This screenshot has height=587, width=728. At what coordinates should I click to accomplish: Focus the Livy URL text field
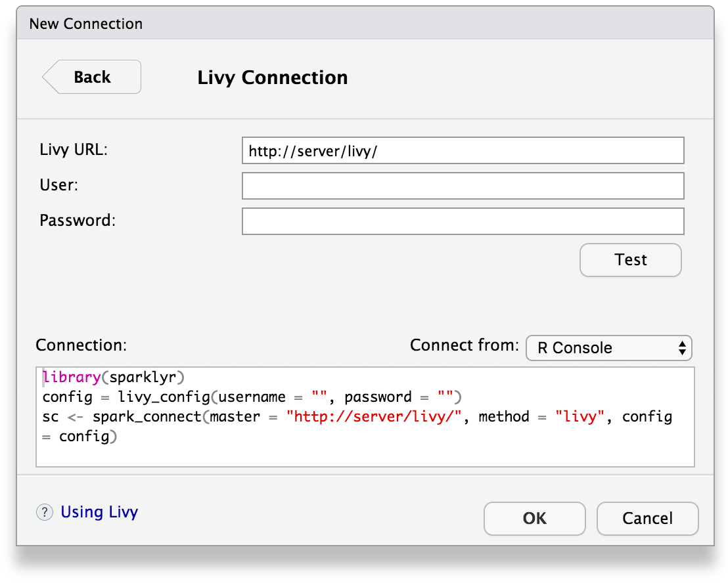tap(463, 150)
